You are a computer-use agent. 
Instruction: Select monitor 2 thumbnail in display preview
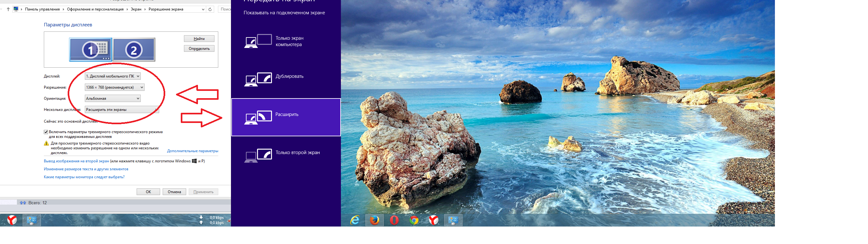134,50
